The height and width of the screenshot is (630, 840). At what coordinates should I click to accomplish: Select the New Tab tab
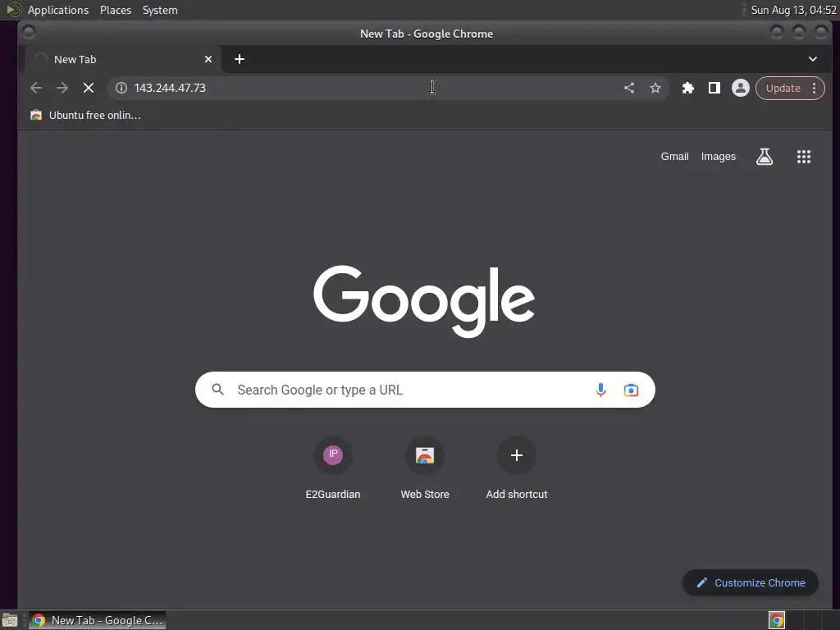(x=123, y=59)
